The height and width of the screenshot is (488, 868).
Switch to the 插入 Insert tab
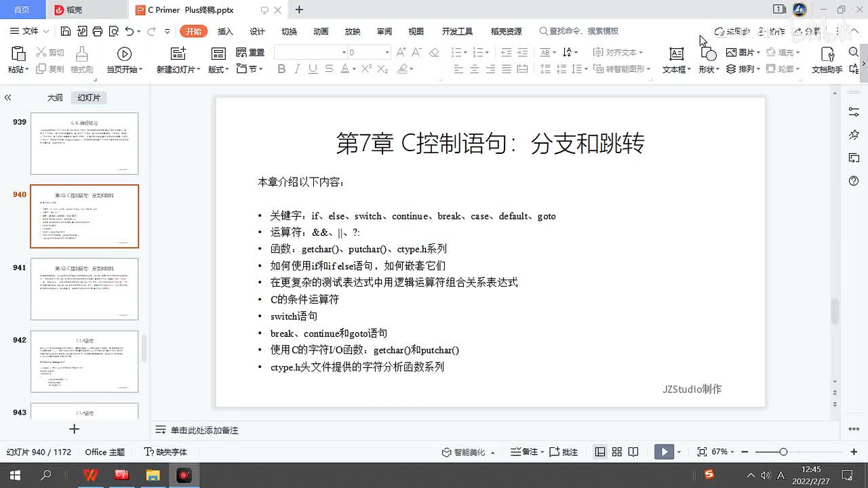(225, 31)
